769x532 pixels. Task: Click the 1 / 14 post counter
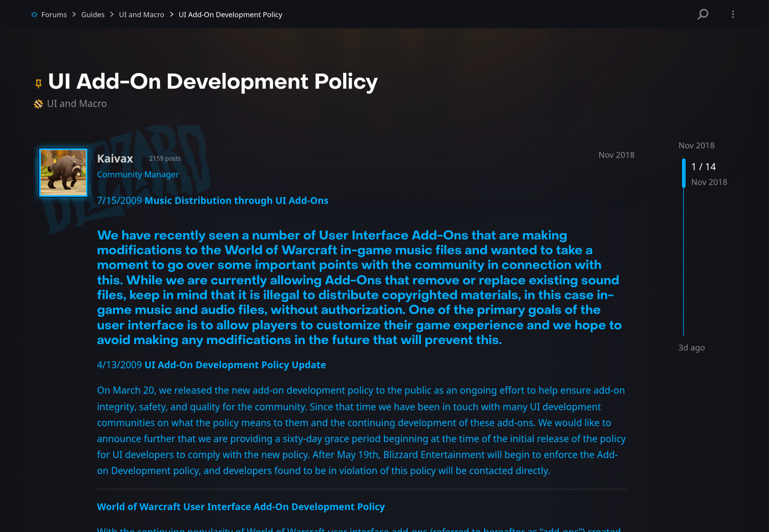pyautogui.click(x=703, y=167)
